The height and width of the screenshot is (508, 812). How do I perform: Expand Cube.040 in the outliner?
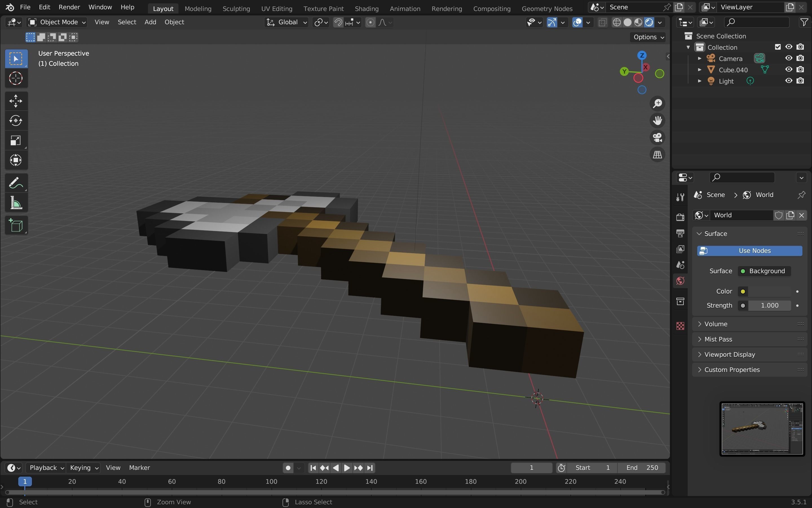[x=699, y=70]
